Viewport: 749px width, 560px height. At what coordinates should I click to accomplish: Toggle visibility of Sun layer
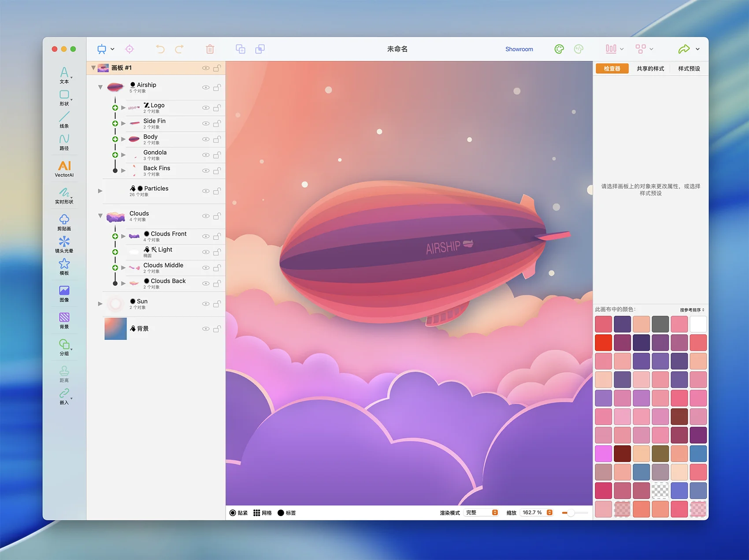(x=205, y=304)
